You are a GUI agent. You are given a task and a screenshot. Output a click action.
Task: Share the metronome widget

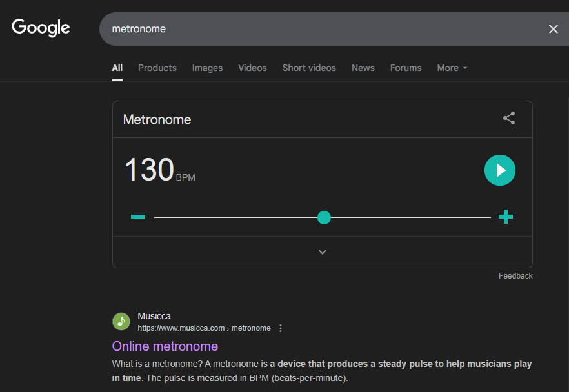509,118
